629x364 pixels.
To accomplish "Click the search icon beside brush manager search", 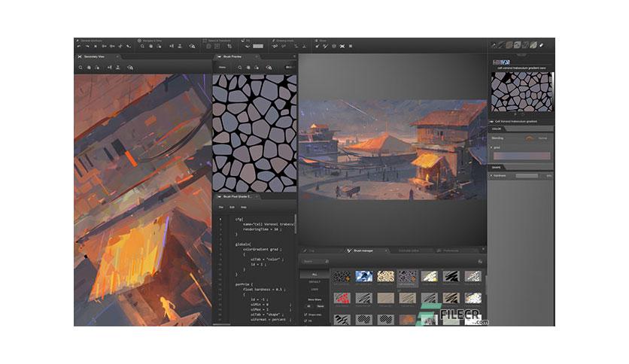I will tap(327, 262).
